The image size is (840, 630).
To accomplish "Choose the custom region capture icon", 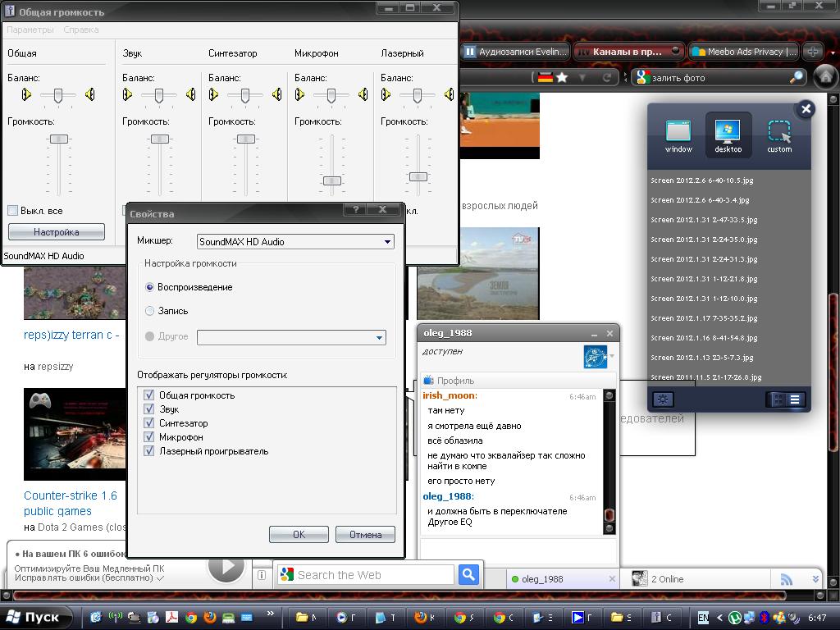I will pos(778,134).
